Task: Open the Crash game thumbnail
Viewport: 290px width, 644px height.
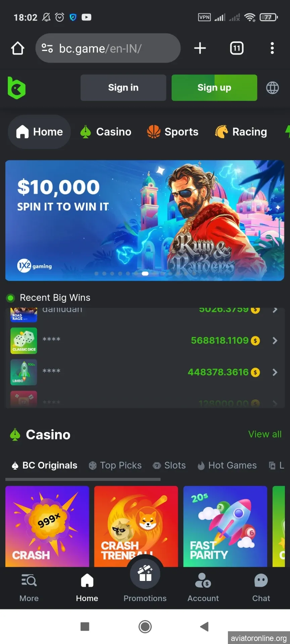Action: pyautogui.click(x=47, y=526)
